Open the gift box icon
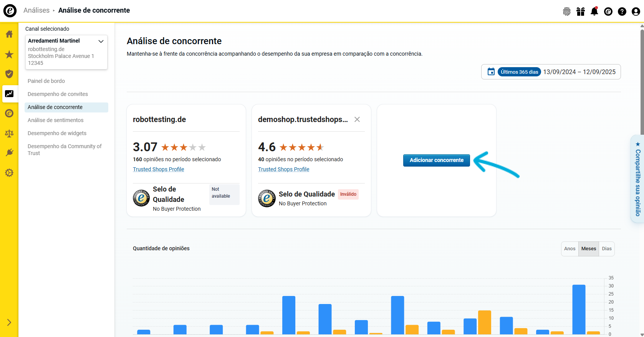Image resolution: width=644 pixels, height=337 pixels. (580, 12)
